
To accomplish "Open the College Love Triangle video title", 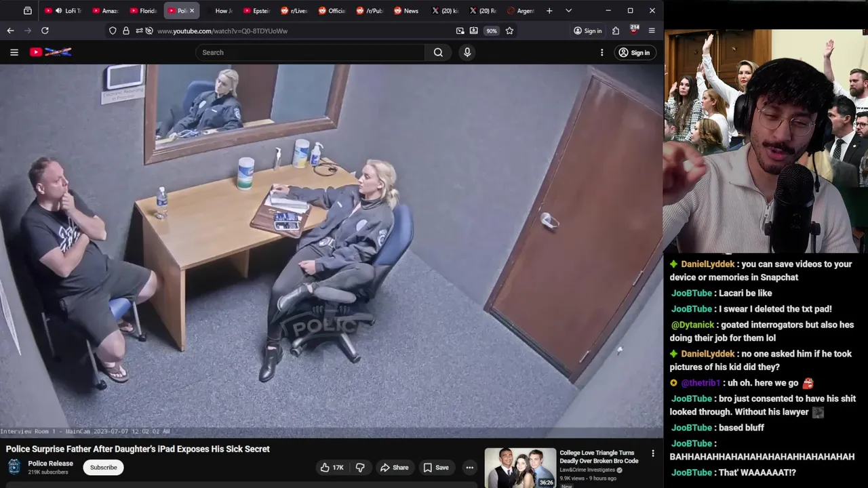I will pos(599,457).
